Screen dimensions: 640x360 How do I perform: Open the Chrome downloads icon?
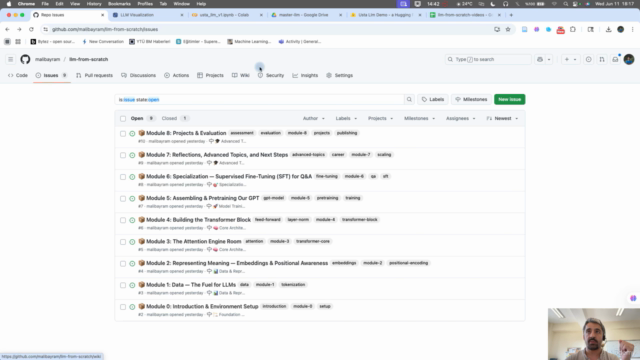coord(608,29)
